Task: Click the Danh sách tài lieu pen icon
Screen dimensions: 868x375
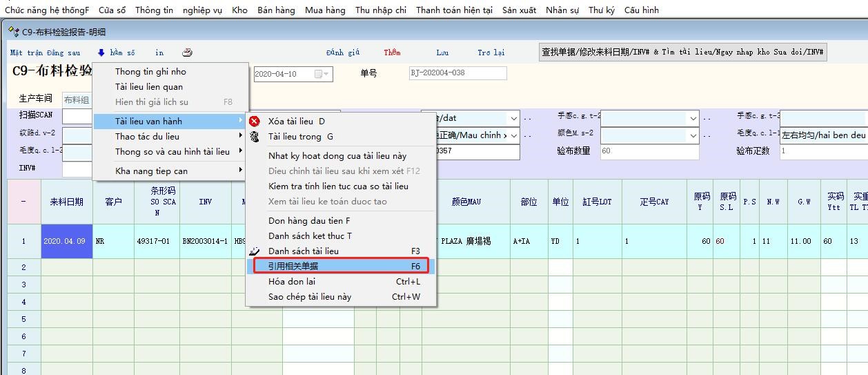Action: pyautogui.click(x=255, y=251)
